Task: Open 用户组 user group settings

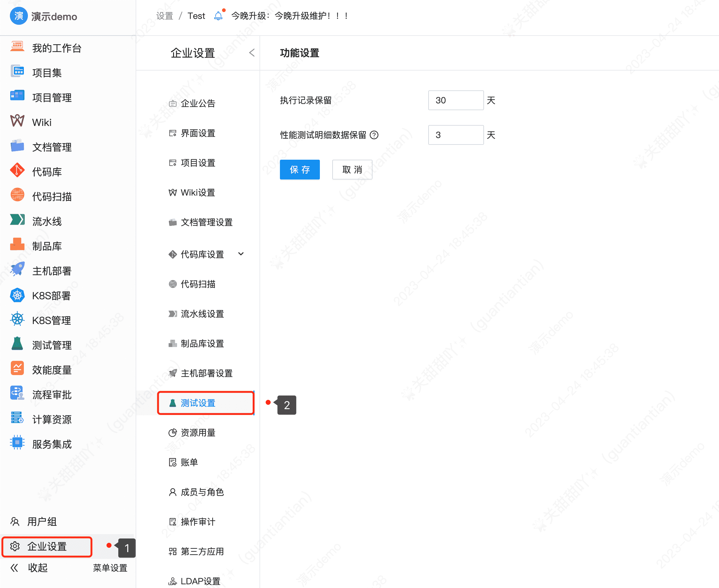Action: coord(42,521)
